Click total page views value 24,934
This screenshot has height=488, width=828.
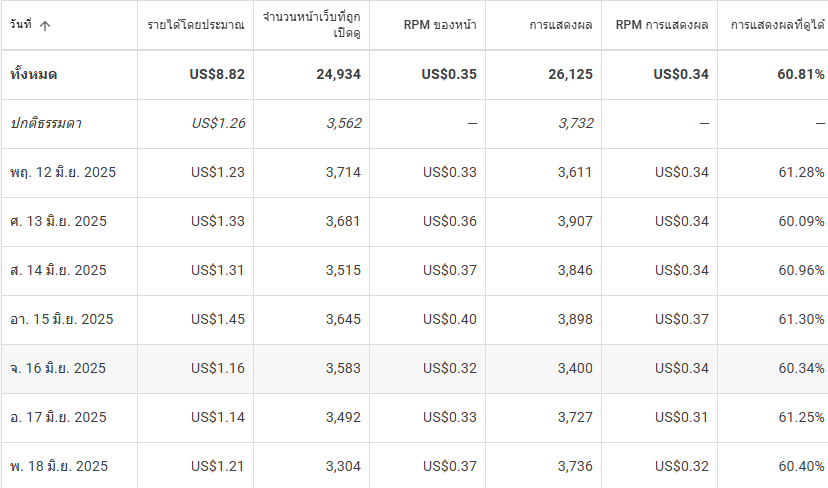tap(338, 74)
